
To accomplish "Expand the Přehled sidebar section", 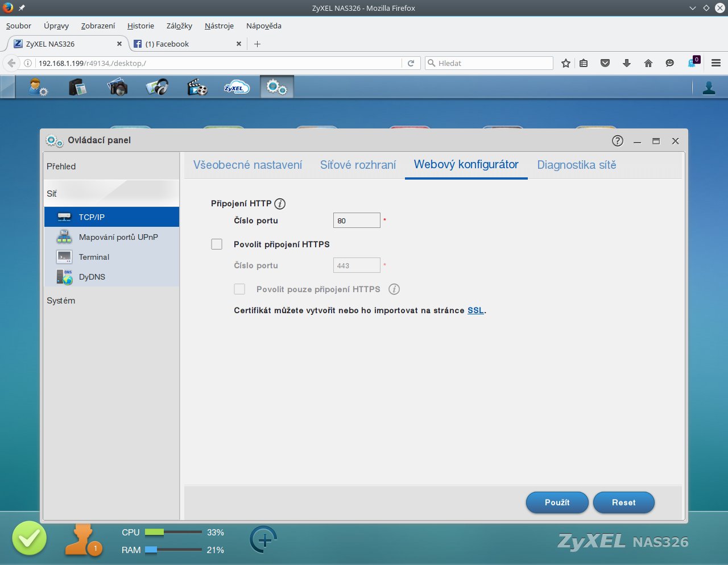I will coord(61,167).
